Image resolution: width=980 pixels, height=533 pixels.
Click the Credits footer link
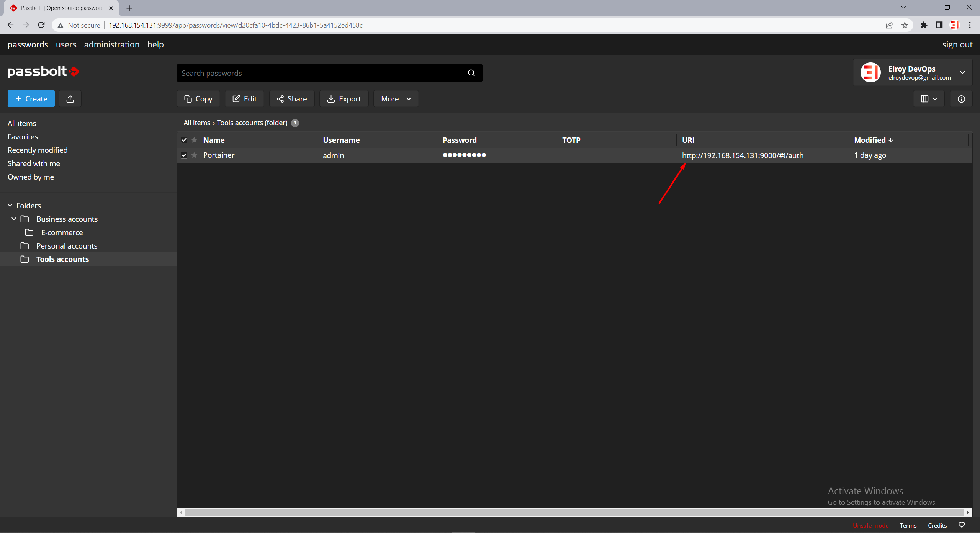[937, 525]
